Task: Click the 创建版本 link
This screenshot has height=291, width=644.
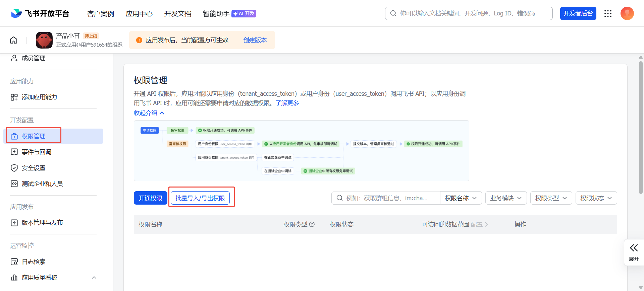Action: pos(255,40)
